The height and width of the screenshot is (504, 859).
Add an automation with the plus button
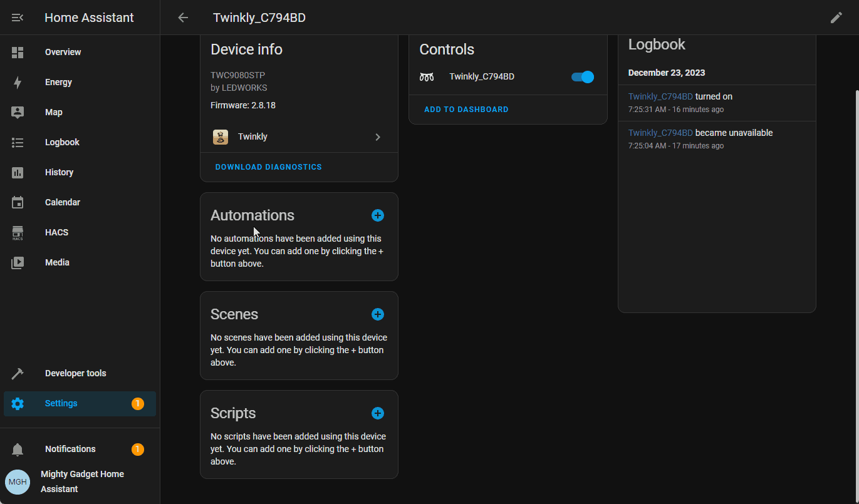pos(378,215)
